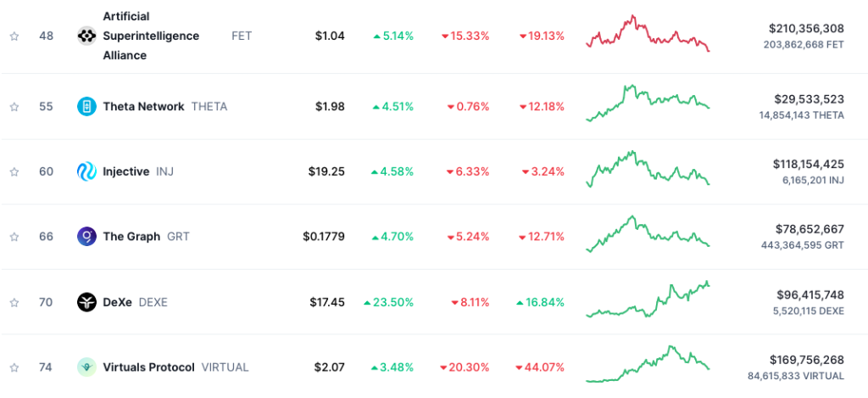Click Virtuals Protocol volume $169,756,268
This screenshot has width=868, height=398.
[x=807, y=361]
